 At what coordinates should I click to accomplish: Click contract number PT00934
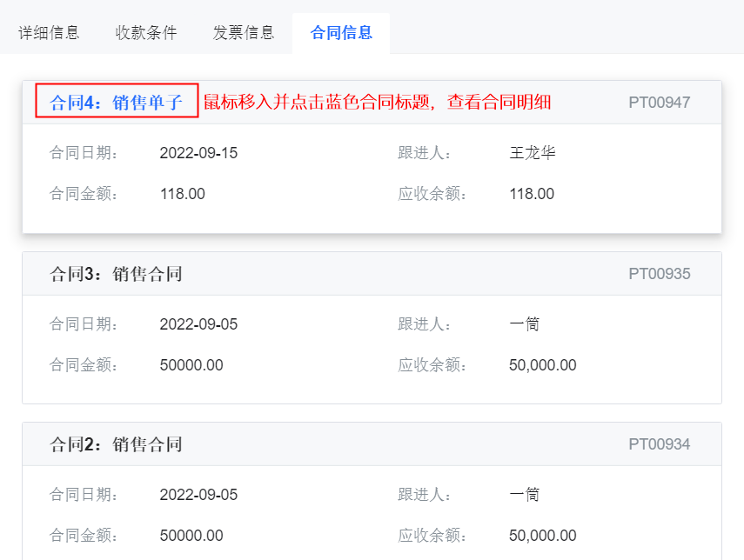pyautogui.click(x=659, y=444)
